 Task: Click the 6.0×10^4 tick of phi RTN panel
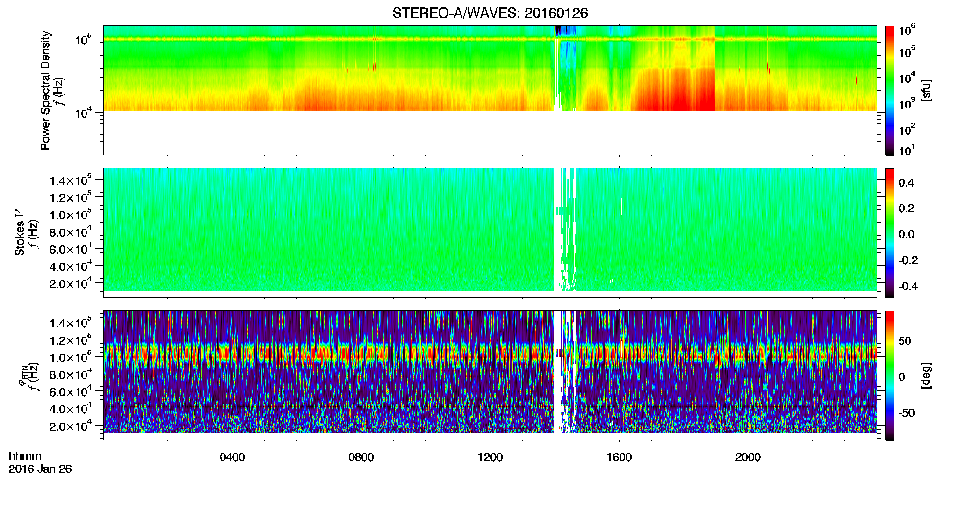(x=71, y=391)
